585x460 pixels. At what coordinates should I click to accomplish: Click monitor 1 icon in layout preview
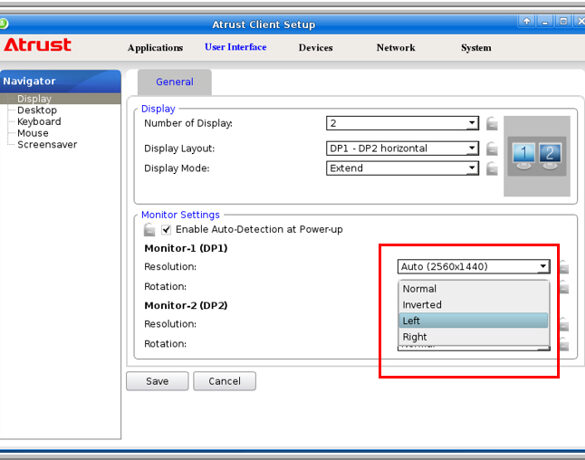pyautogui.click(x=524, y=155)
